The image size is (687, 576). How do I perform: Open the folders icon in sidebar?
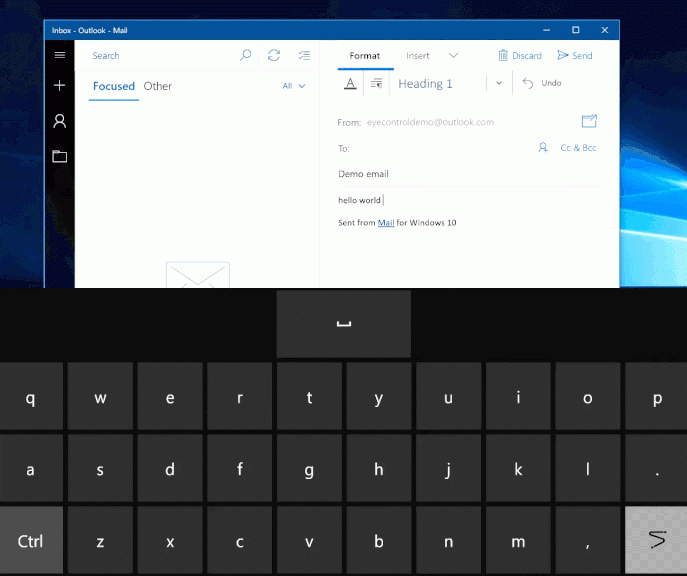click(60, 156)
